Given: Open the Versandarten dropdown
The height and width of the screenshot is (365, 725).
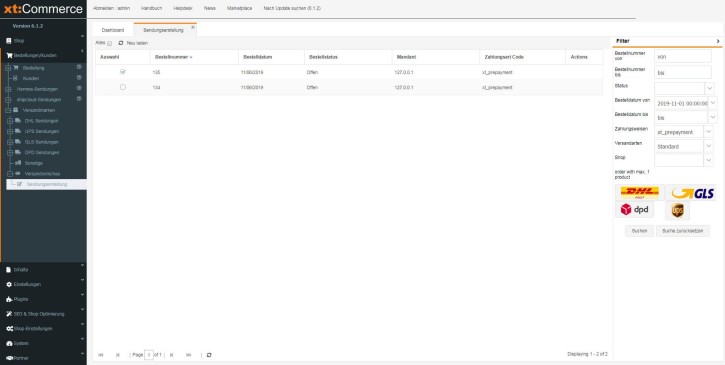Looking at the screenshot, I should tap(709, 146).
